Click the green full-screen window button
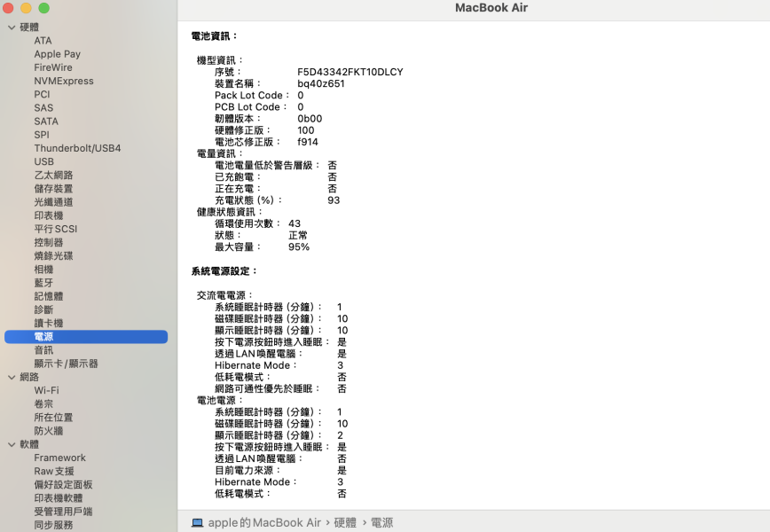The height and width of the screenshot is (532, 770). pos(43,8)
